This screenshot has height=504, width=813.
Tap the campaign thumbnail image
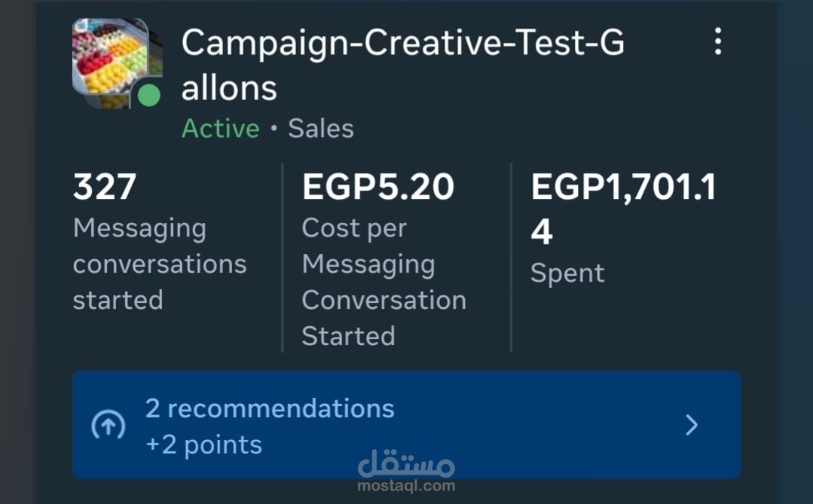coord(118,63)
